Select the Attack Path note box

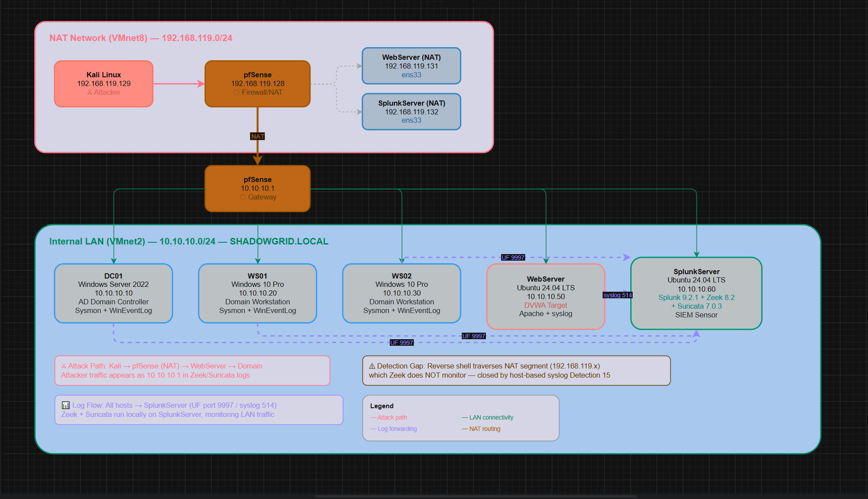(x=192, y=371)
